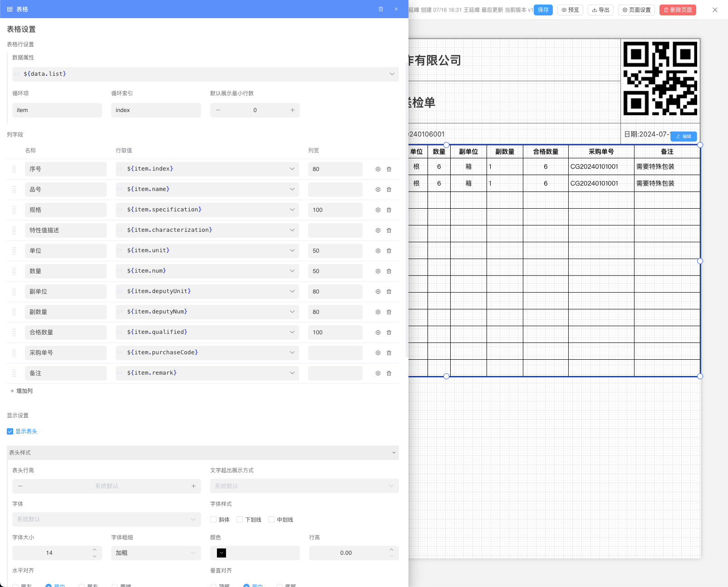Open the gear settings for the 合格数量 column
Screen dimensions: 728x587
pyautogui.click(x=378, y=332)
